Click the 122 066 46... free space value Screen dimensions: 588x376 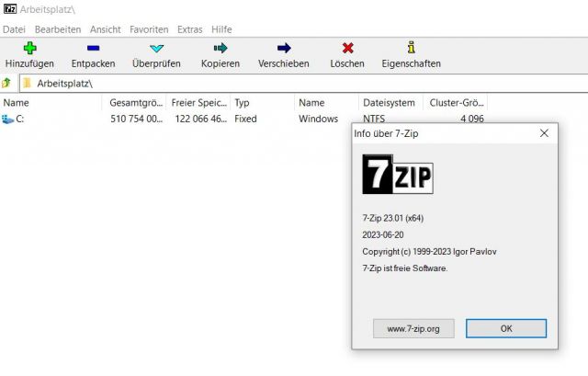pyautogui.click(x=200, y=119)
